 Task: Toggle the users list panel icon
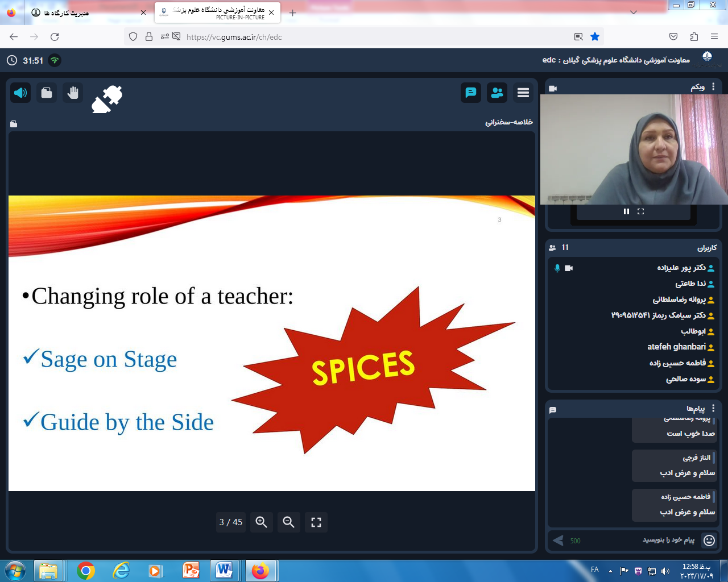(497, 93)
